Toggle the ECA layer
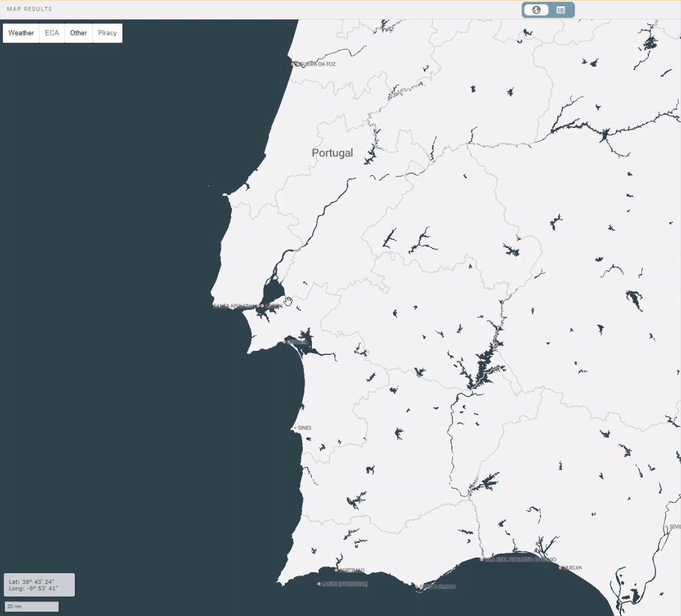This screenshot has height=616, width=681. point(51,33)
